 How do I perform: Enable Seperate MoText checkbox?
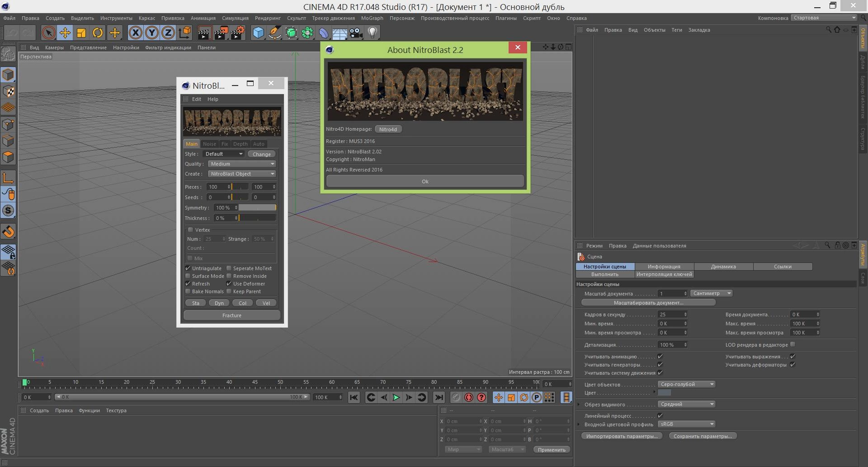tap(229, 268)
